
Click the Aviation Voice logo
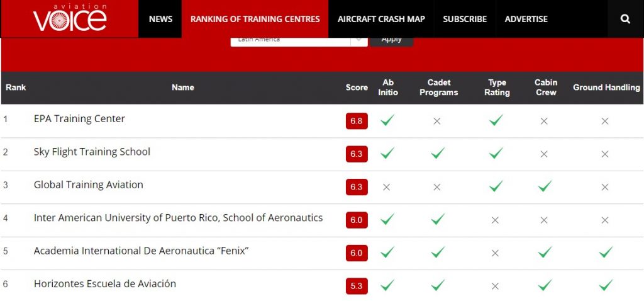[69, 18]
